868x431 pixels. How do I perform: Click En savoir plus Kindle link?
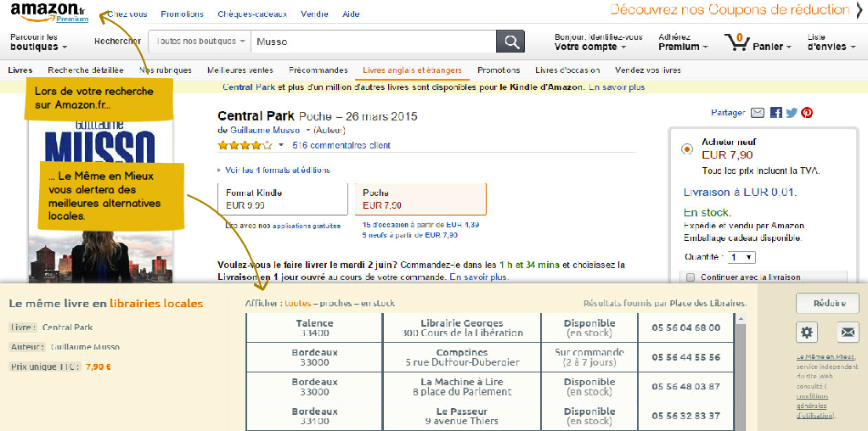click(617, 87)
